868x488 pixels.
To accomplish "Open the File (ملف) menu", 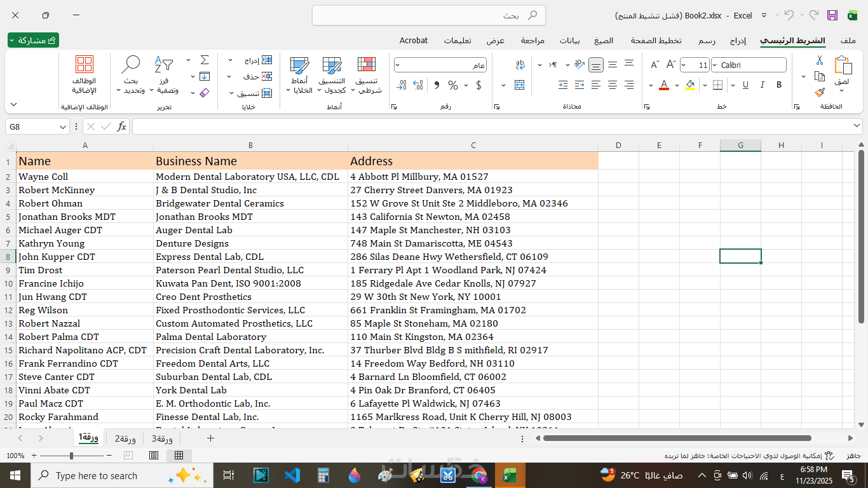I will point(848,41).
